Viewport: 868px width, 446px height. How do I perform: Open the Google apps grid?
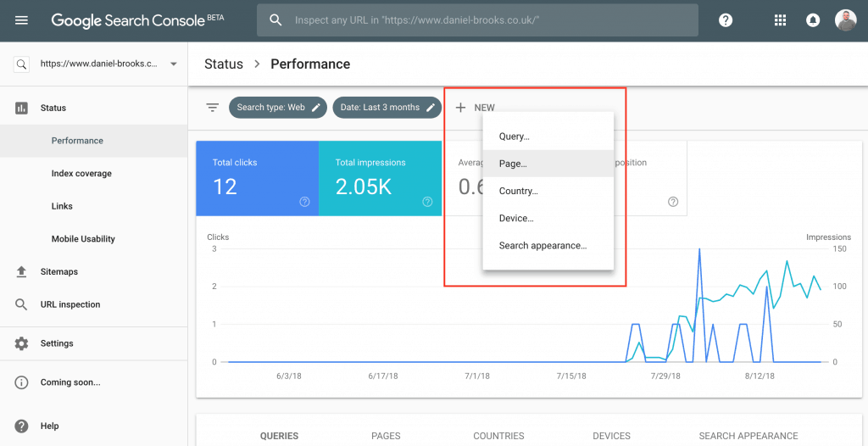[x=780, y=20]
